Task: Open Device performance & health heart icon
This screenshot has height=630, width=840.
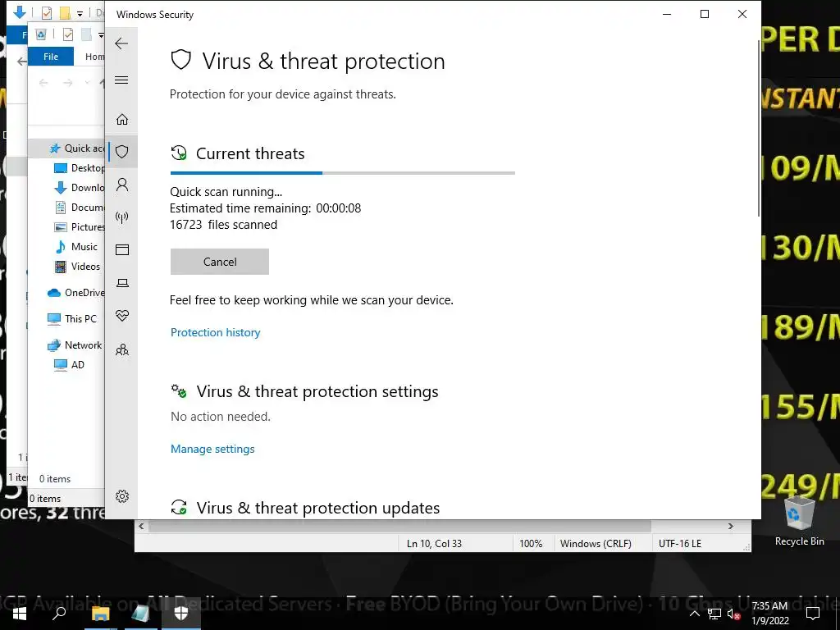Action: click(122, 316)
